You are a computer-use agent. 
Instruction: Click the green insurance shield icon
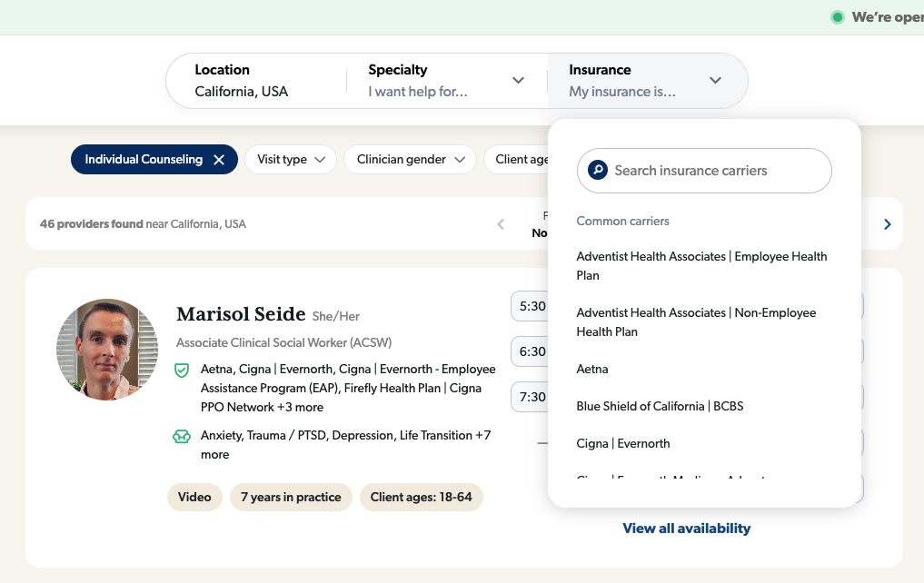point(182,371)
